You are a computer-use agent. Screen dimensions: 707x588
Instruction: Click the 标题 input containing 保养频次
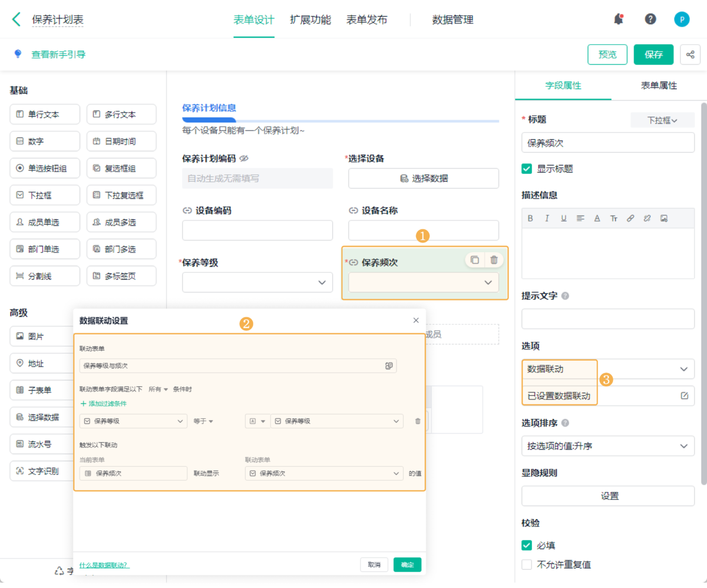click(x=608, y=143)
